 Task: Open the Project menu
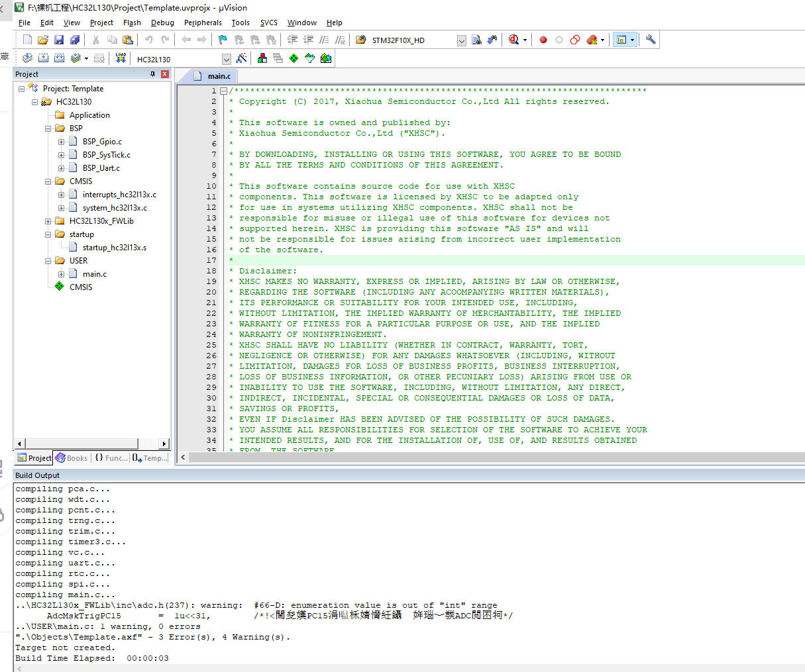[x=101, y=23]
